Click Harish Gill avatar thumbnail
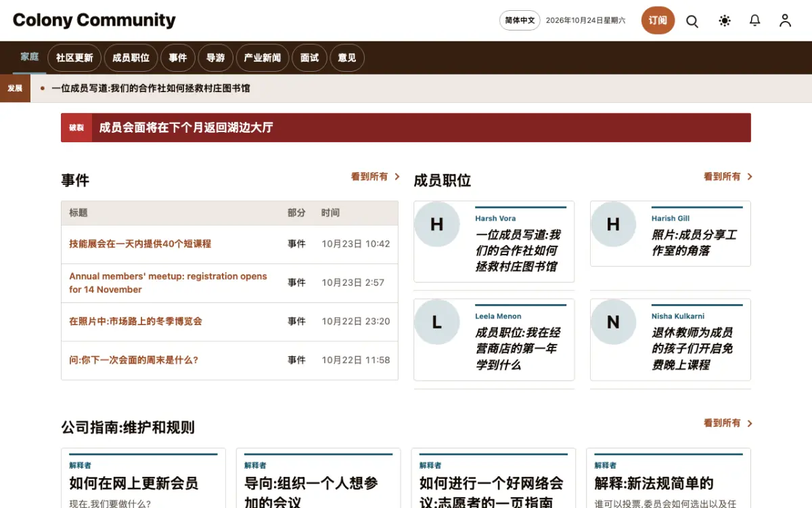 [x=613, y=224]
